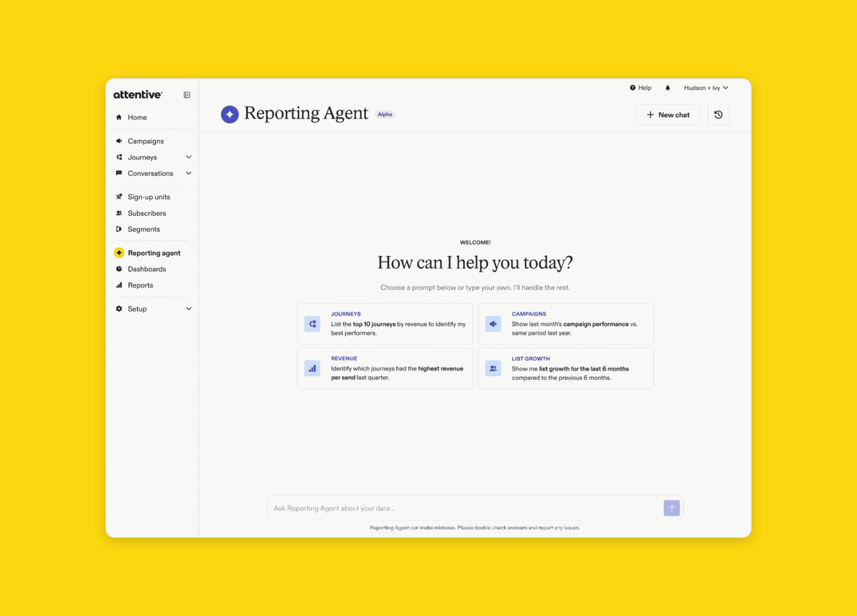Viewport: 857px width, 616px height.
Task: Click the Home house icon
Action: tap(119, 118)
